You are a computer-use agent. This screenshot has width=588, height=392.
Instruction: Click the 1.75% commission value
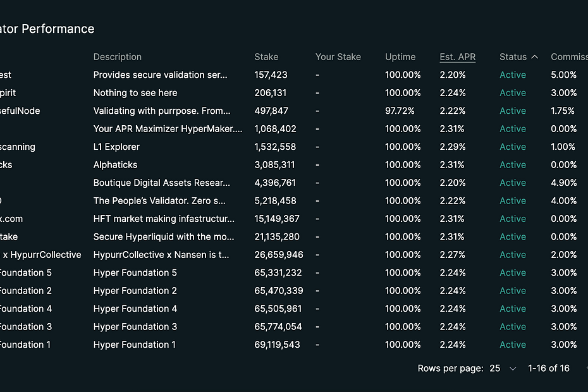coord(563,111)
